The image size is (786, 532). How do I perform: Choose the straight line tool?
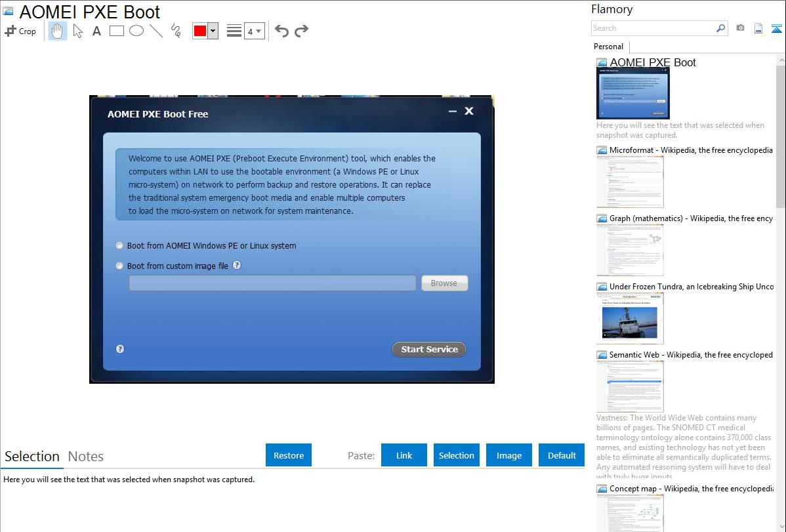click(156, 31)
